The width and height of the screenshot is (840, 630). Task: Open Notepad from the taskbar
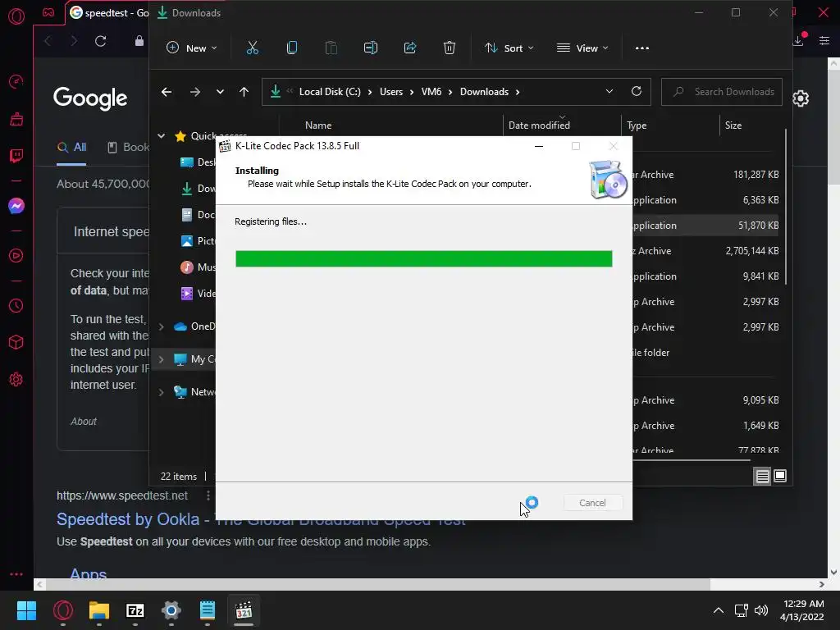208,610
